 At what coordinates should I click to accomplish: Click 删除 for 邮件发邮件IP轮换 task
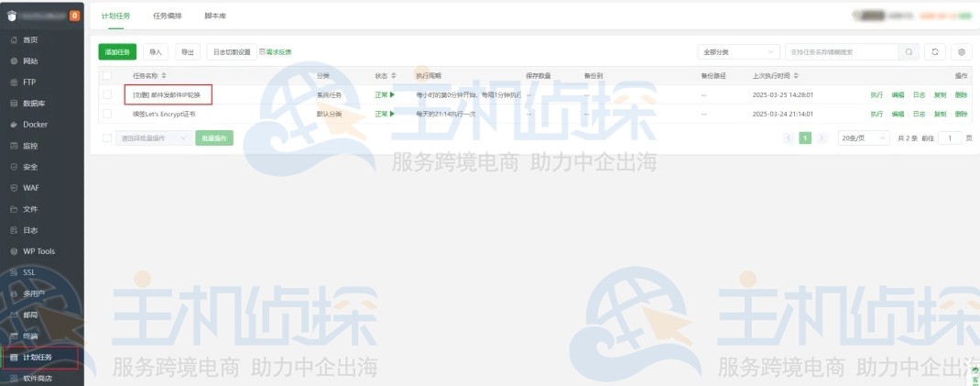click(962, 95)
